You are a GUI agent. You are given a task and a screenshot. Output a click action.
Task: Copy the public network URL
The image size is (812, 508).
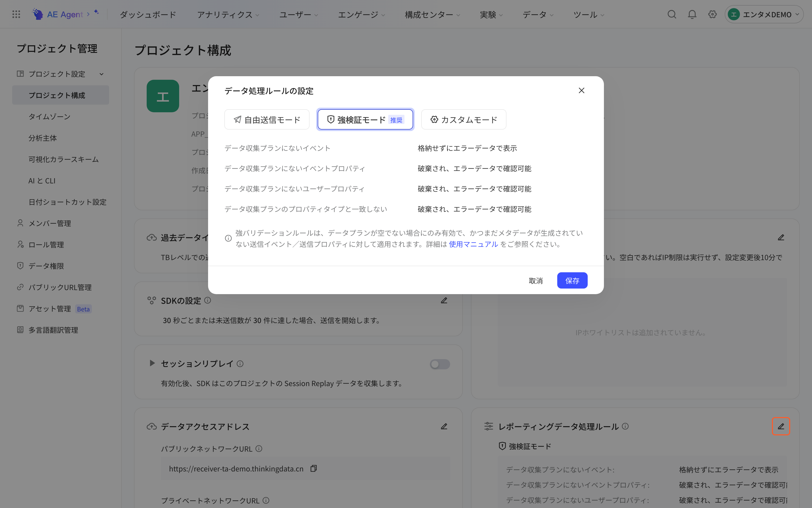(x=313, y=468)
